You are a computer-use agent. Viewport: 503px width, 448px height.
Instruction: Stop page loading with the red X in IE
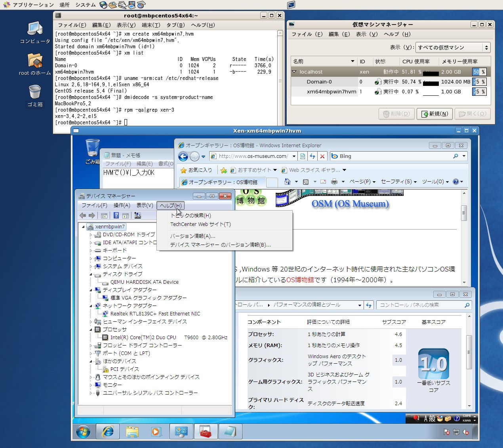[322, 156]
